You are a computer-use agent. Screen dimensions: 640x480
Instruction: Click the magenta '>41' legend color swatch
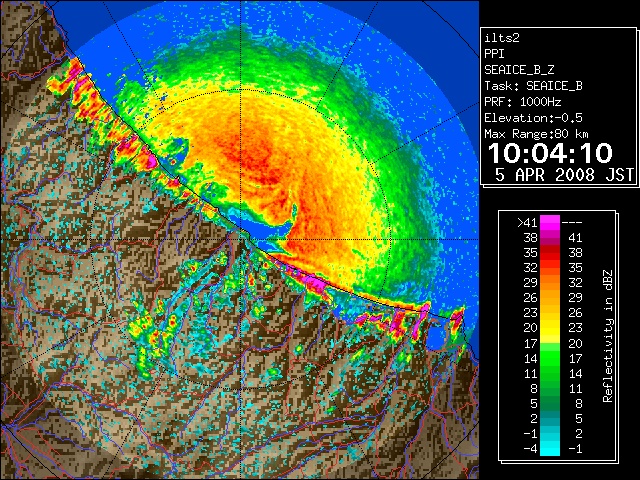[550, 222]
